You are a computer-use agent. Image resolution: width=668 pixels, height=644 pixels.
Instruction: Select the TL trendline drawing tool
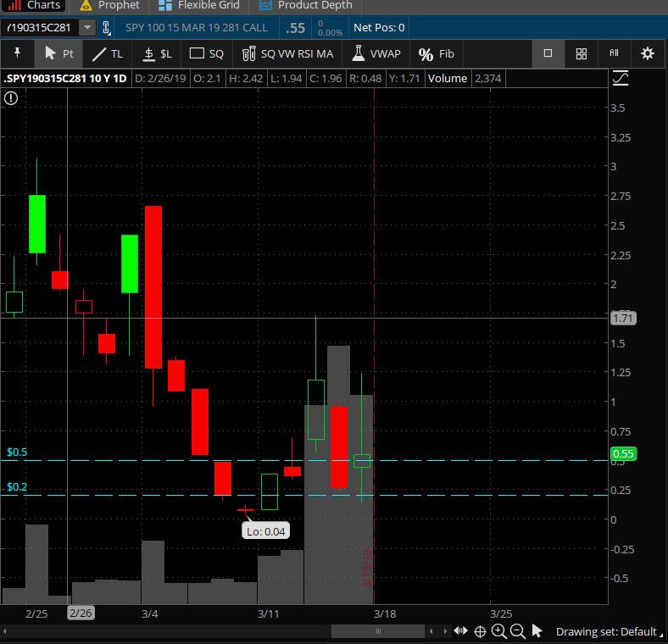(108, 53)
